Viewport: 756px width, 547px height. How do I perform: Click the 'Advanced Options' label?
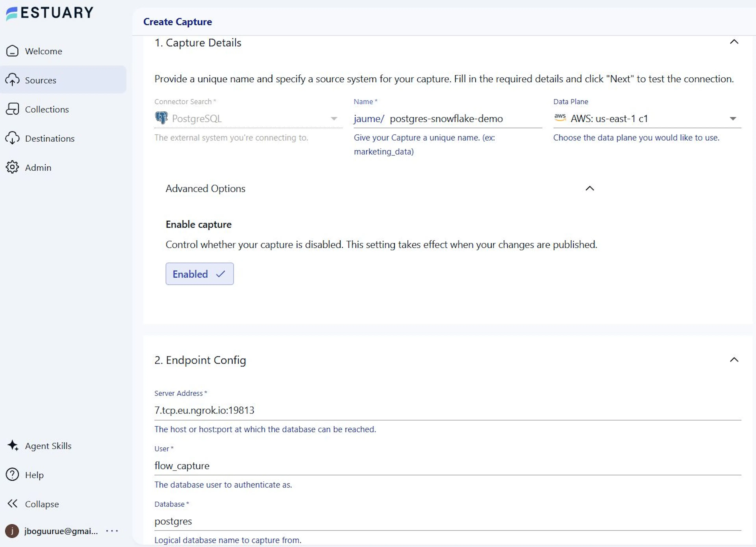tap(205, 189)
